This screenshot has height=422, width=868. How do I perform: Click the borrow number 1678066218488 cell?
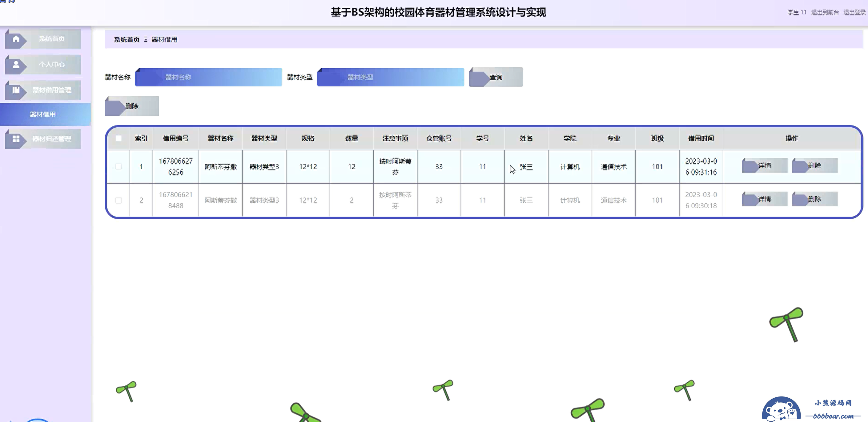[x=176, y=201]
